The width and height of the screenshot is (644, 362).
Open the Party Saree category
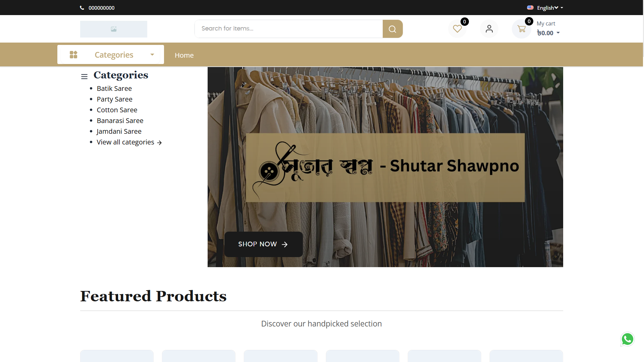click(114, 99)
